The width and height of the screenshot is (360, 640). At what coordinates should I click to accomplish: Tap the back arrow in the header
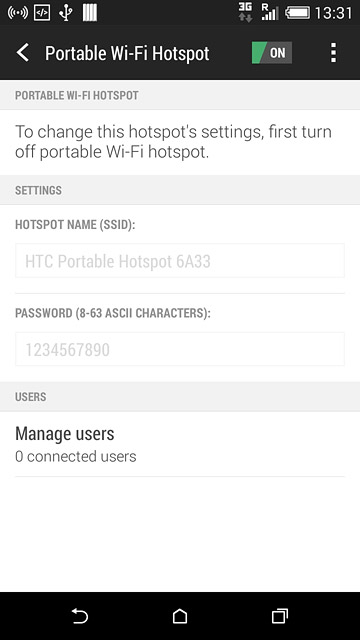coord(23,53)
